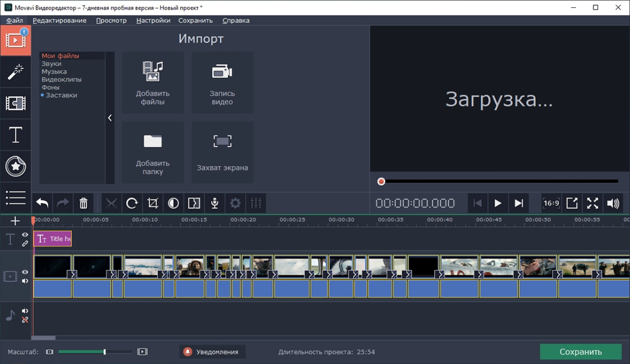
Task: Zoom out timeline with small icon
Action: (49, 352)
